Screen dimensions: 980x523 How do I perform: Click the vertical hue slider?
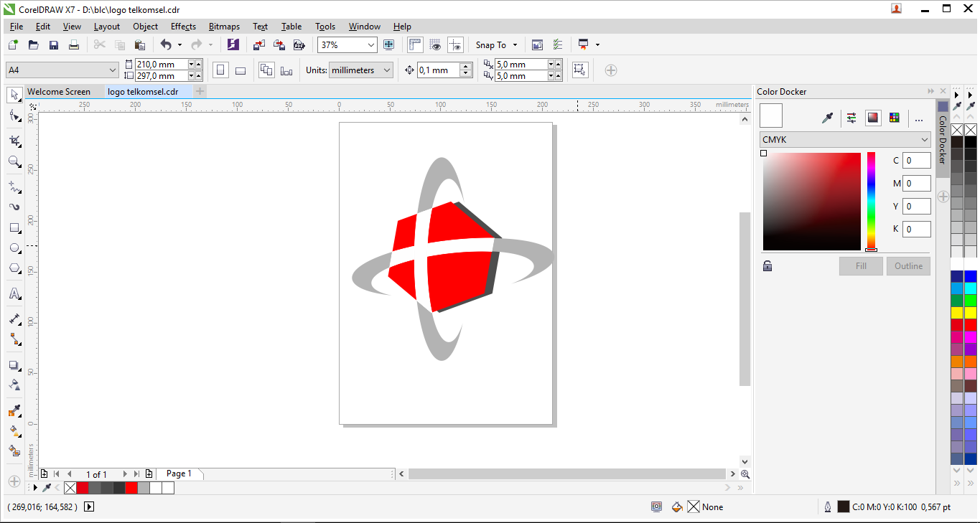click(x=871, y=201)
